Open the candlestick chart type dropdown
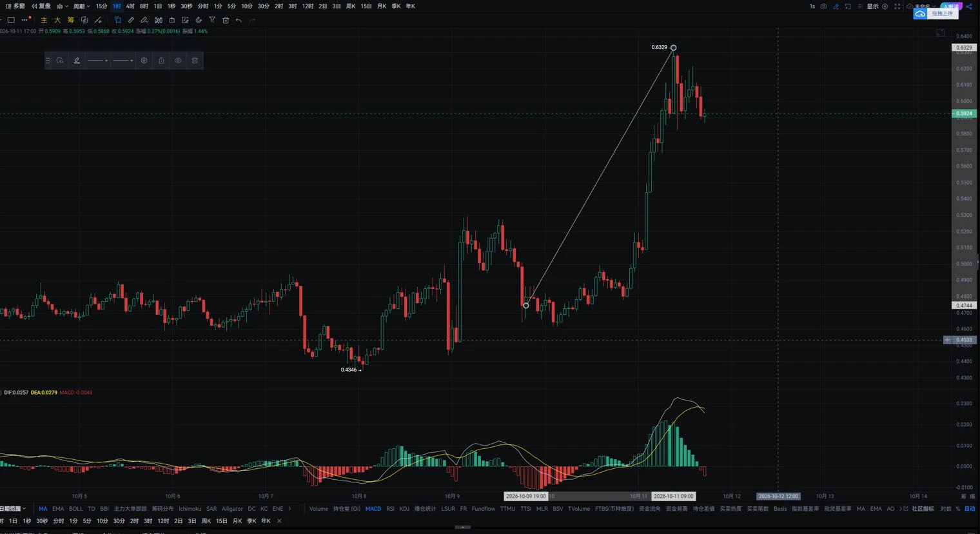980x534 pixels. click(x=62, y=6)
